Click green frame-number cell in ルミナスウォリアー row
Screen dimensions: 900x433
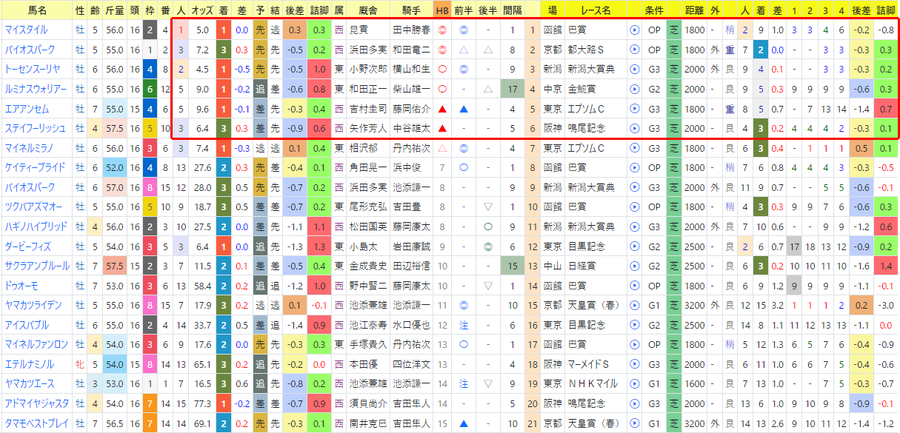pyautogui.click(x=149, y=89)
